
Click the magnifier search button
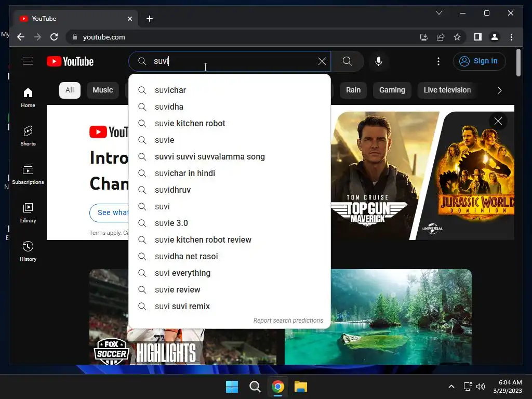point(347,61)
